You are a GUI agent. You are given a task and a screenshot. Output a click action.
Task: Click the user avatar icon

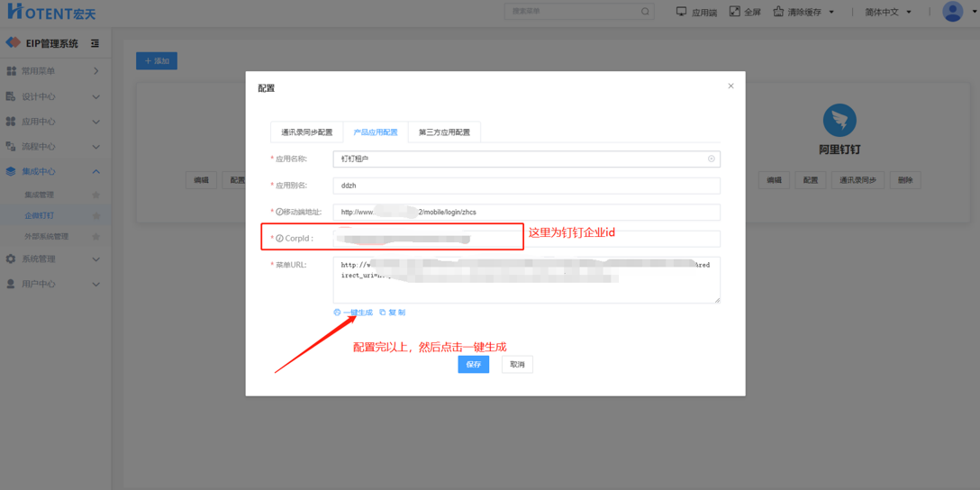[x=952, y=12]
